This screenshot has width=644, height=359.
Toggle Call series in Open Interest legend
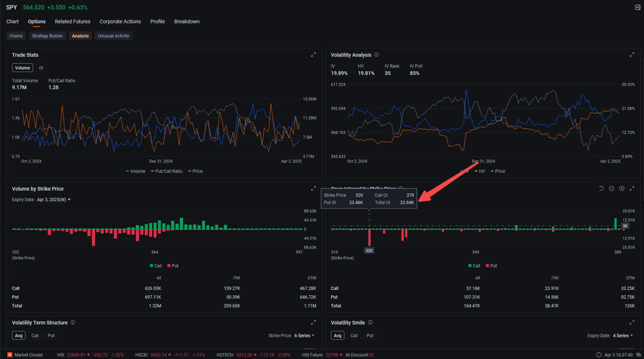point(475,266)
